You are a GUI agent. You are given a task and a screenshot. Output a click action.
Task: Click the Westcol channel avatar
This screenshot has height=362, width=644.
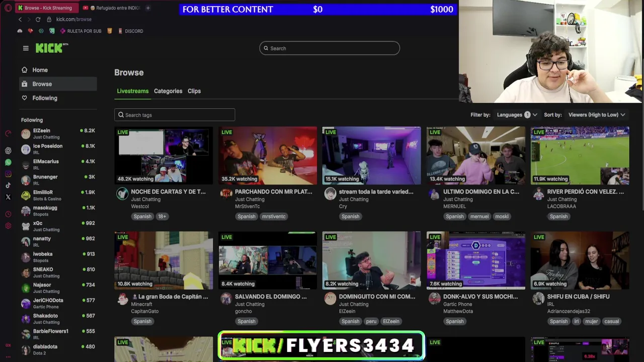tap(122, 194)
